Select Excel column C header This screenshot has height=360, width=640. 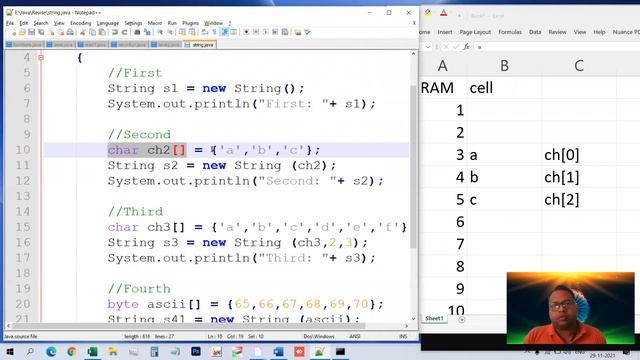point(579,66)
